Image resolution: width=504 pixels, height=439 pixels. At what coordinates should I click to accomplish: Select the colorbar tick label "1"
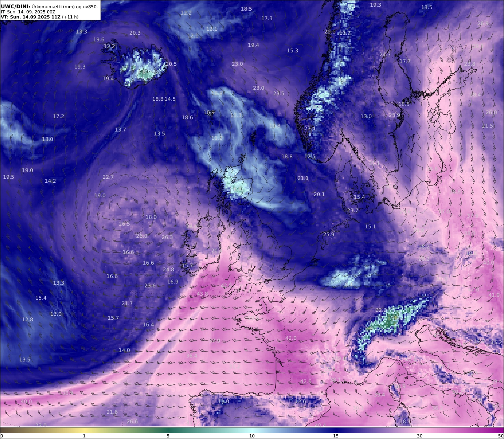coord(84,436)
